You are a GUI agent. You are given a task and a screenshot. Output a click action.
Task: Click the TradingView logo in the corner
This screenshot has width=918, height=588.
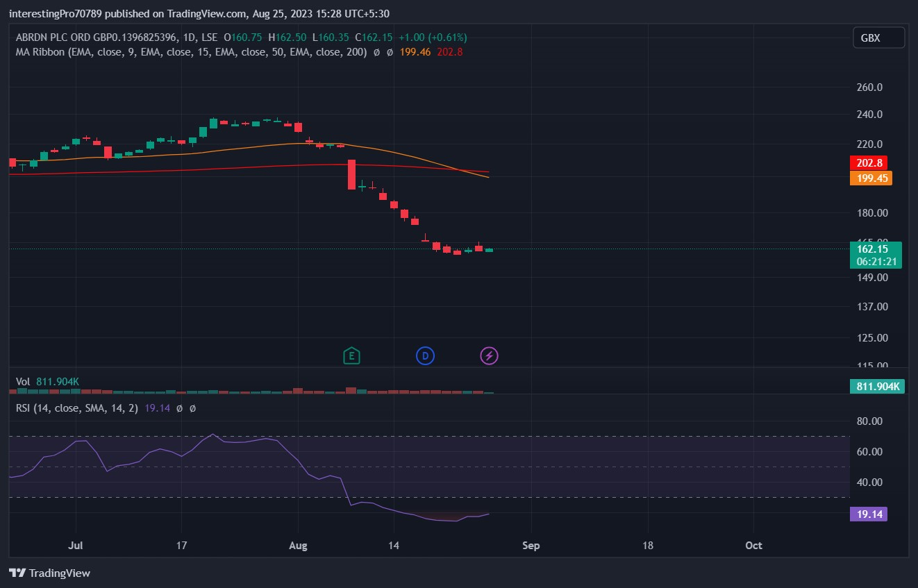tap(49, 573)
